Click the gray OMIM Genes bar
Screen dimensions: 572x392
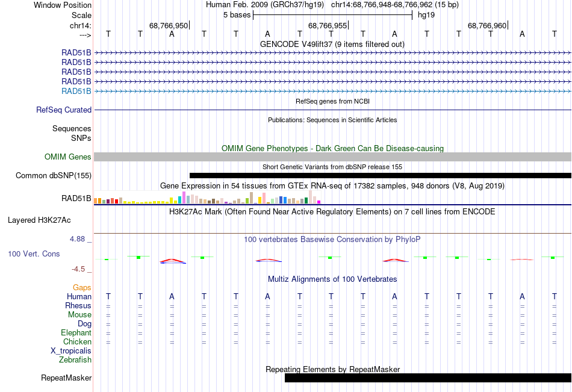click(x=332, y=157)
